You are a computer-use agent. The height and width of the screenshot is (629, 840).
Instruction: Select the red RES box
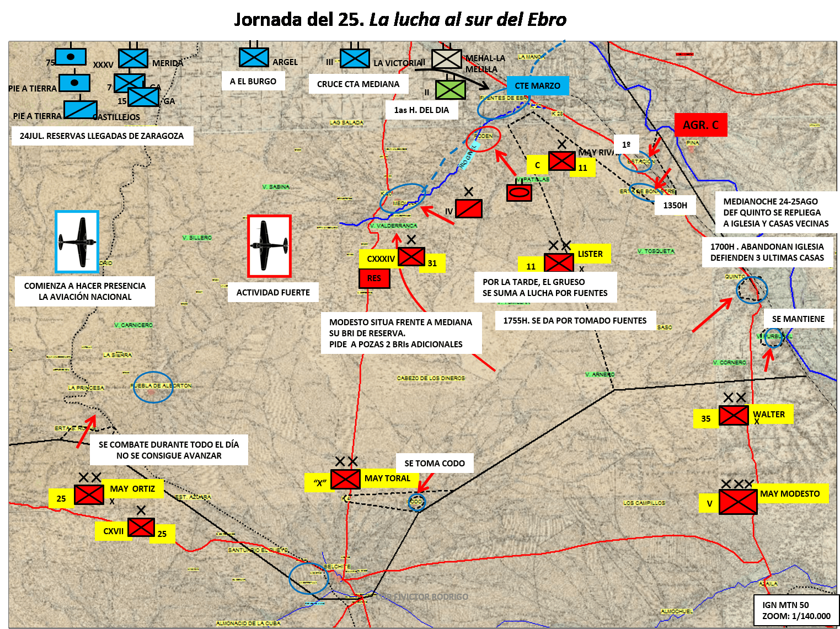click(374, 278)
